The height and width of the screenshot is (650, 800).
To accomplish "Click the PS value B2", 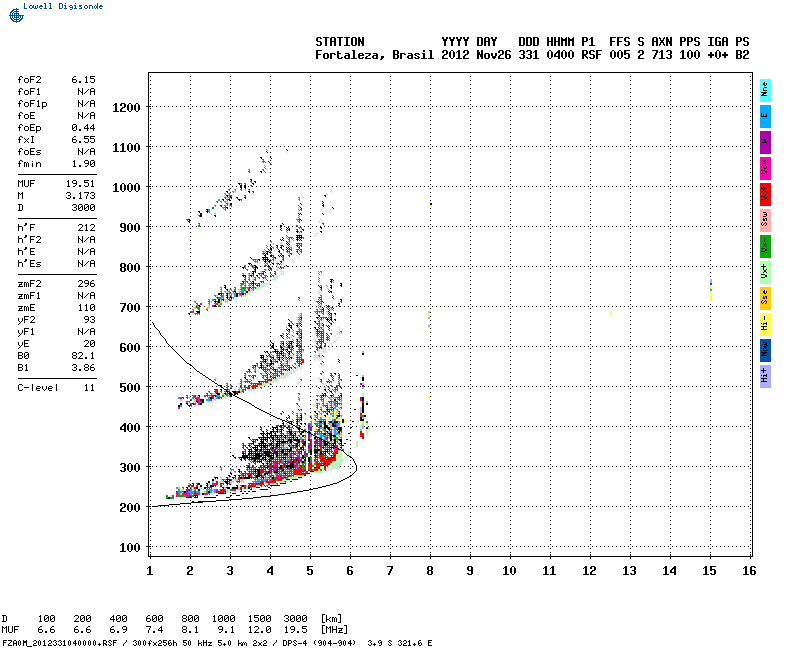I will coord(742,55).
